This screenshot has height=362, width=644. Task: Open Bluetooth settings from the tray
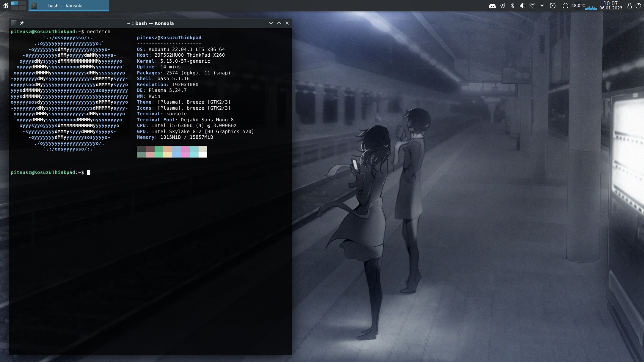(513, 6)
